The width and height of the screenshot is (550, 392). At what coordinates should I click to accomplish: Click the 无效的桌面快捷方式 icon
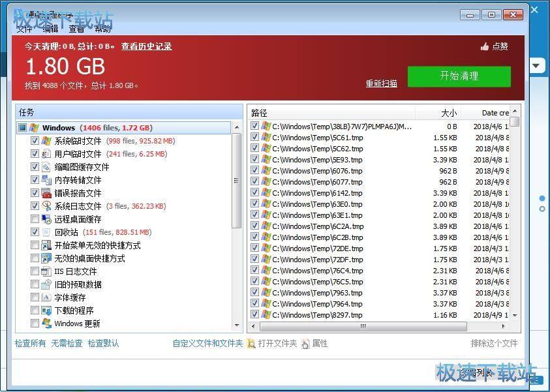pyautogui.click(x=46, y=258)
